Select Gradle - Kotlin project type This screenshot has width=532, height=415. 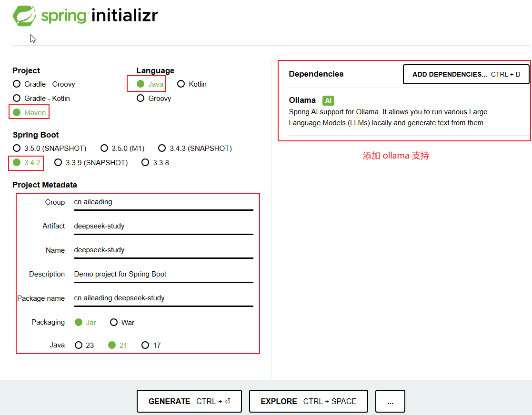click(x=41, y=99)
